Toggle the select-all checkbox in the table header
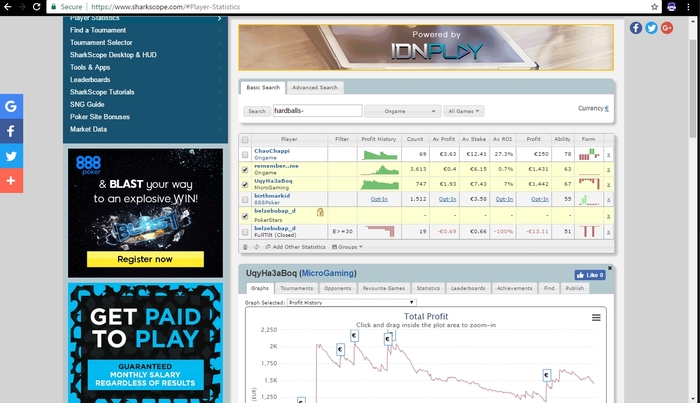 (245, 140)
